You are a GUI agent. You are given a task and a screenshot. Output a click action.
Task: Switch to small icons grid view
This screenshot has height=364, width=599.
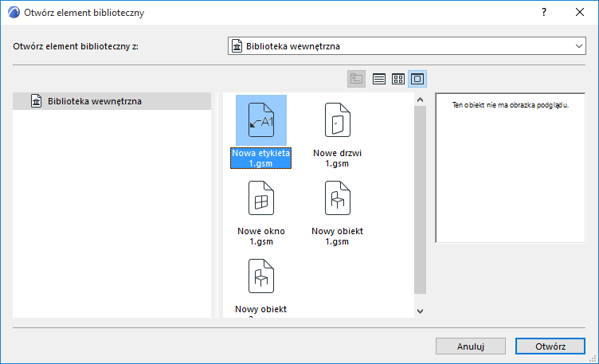[398, 79]
